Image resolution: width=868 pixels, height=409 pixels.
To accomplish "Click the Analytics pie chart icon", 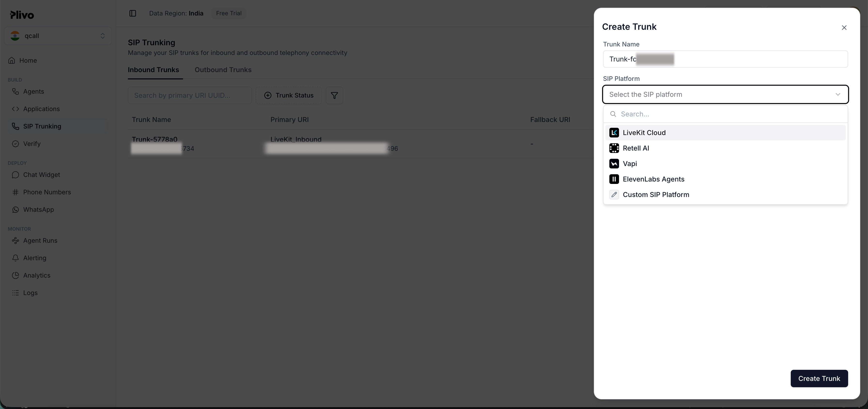I will tap(15, 275).
